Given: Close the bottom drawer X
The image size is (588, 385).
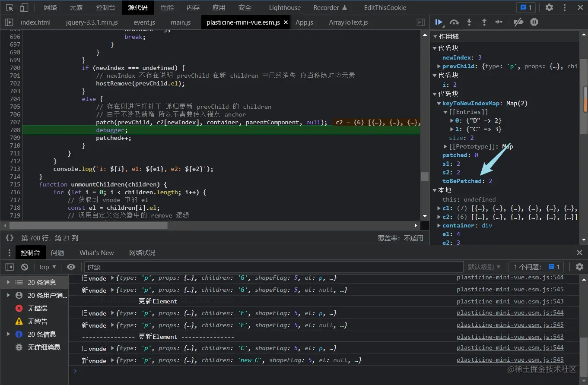Looking at the screenshot, I should coord(579,252).
